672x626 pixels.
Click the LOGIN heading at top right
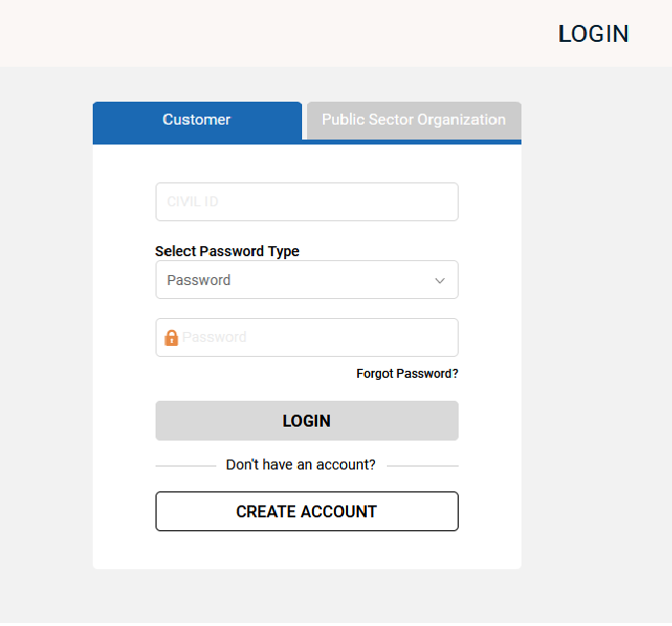pyautogui.click(x=593, y=34)
